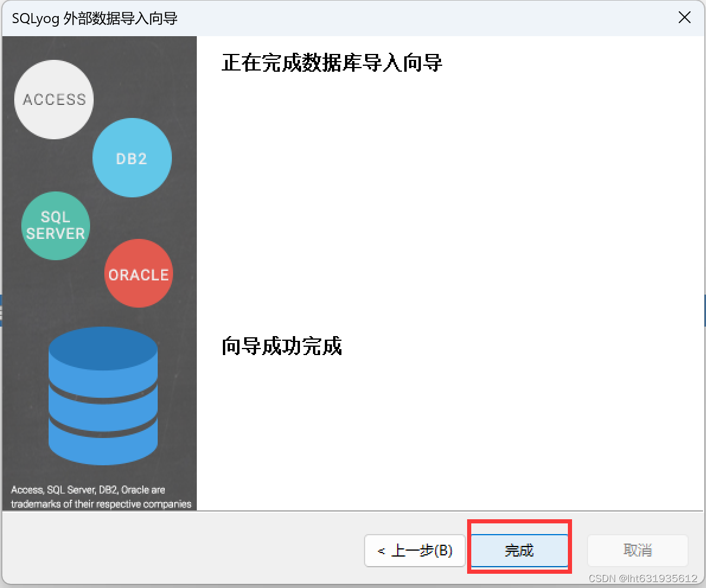Click the heading 正在完成数据库导入向导
The height and width of the screenshot is (588, 706).
tap(333, 63)
